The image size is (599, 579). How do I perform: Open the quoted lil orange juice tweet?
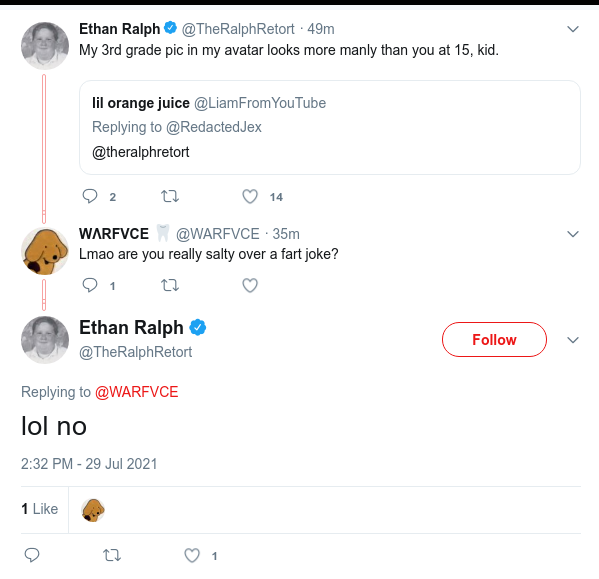tap(330, 128)
